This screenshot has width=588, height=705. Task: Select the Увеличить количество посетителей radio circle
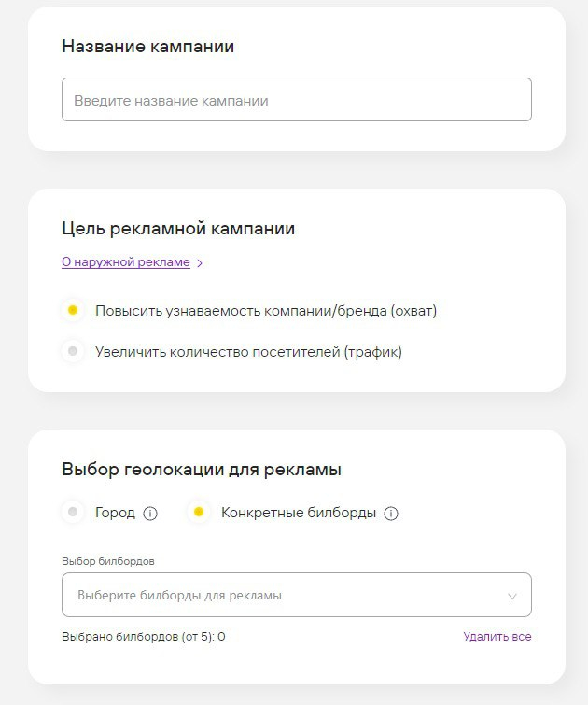click(73, 352)
